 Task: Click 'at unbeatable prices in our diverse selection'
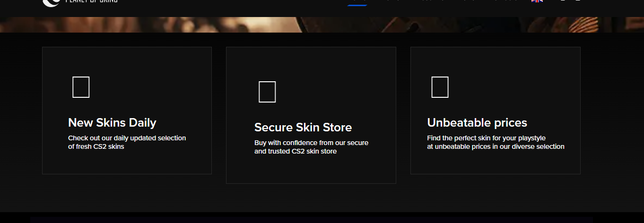496,146
